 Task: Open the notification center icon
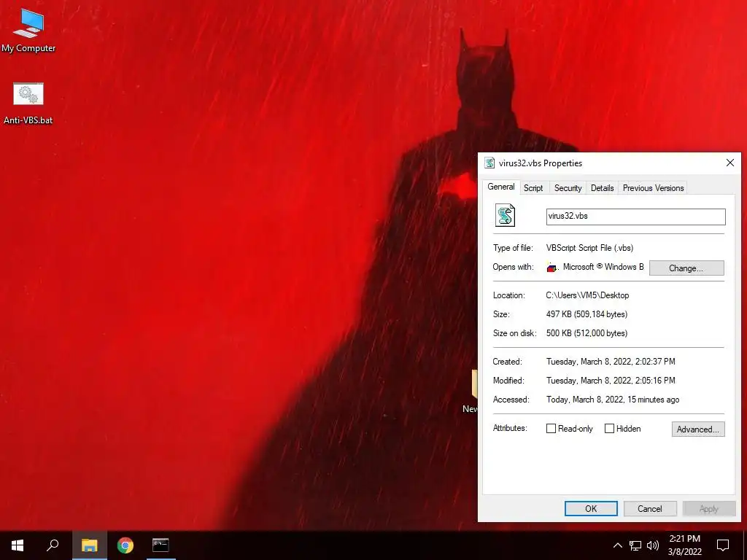(723, 545)
